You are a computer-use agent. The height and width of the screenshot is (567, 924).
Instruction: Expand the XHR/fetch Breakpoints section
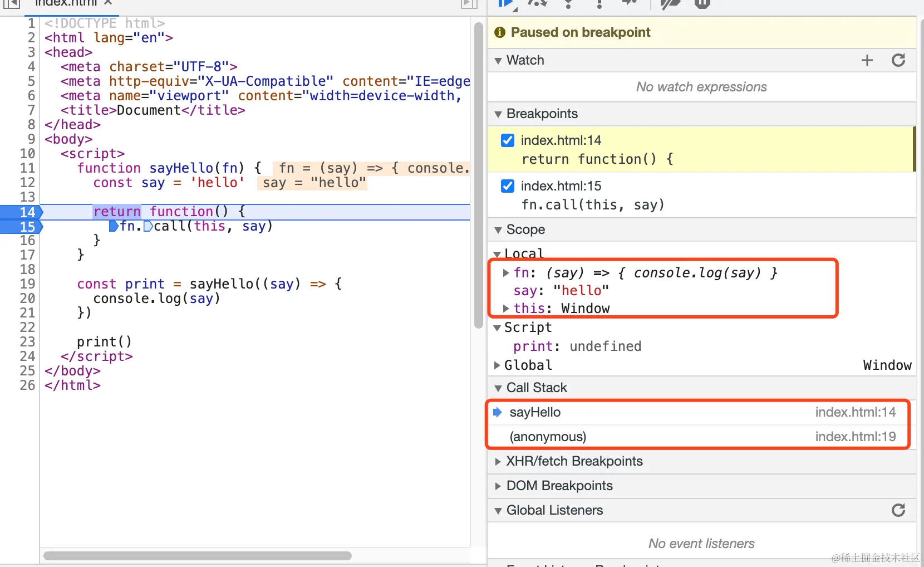click(x=498, y=462)
